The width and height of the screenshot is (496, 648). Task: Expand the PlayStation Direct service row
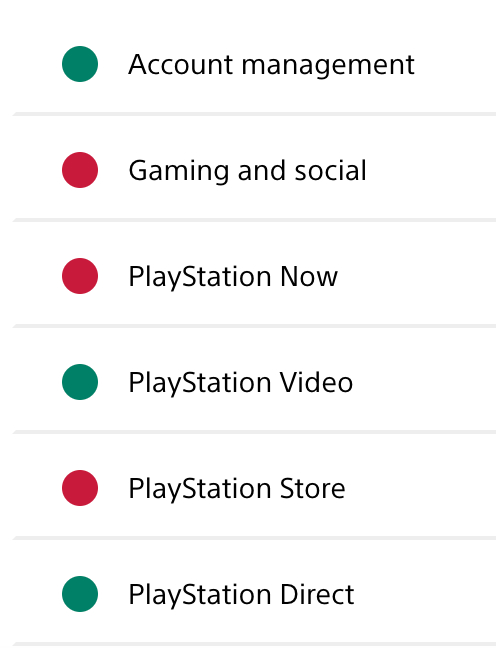tap(254, 592)
